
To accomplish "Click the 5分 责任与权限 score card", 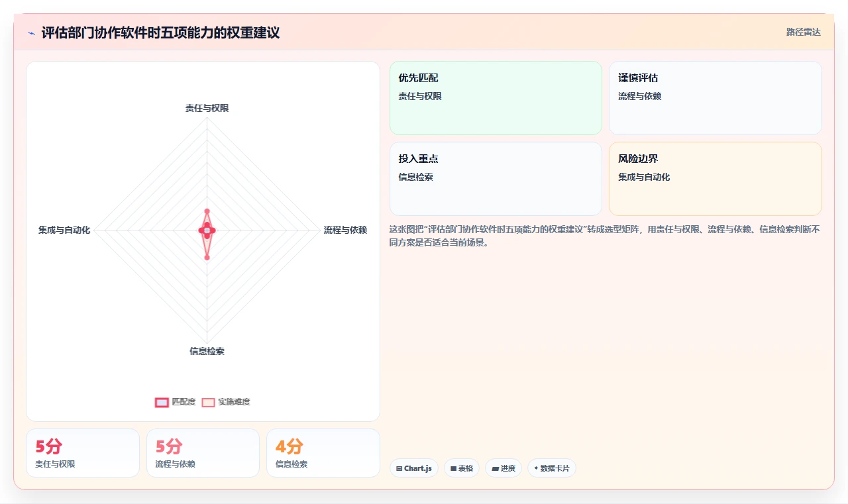I will 83,453.
